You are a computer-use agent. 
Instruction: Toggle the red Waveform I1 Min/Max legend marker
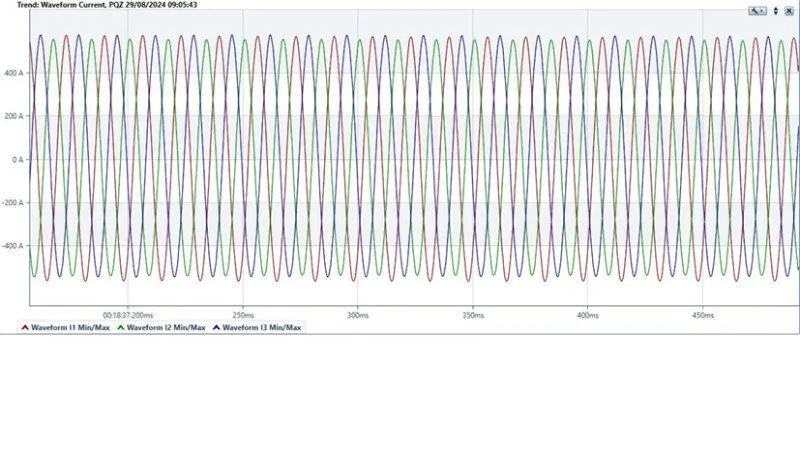tap(25, 327)
